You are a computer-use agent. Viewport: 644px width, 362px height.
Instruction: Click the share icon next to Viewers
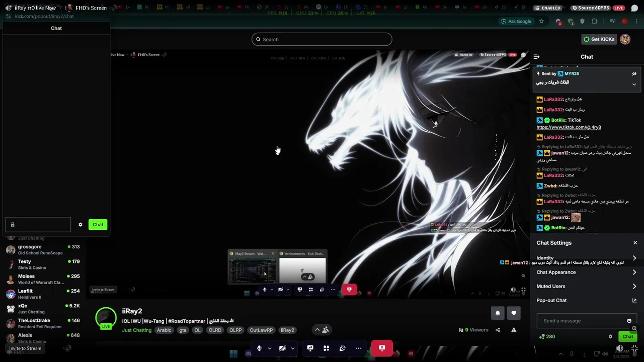[x=498, y=330]
